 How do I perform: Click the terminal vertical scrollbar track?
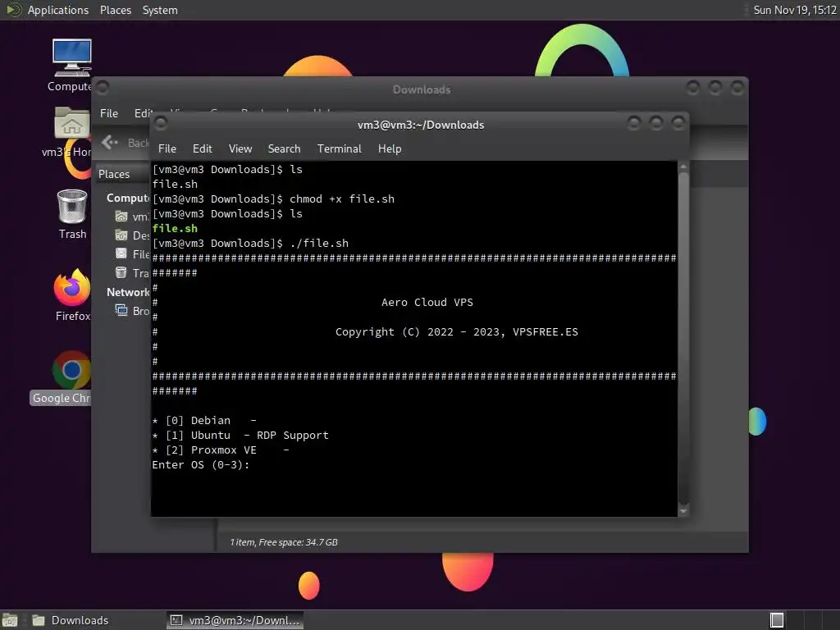click(683, 339)
